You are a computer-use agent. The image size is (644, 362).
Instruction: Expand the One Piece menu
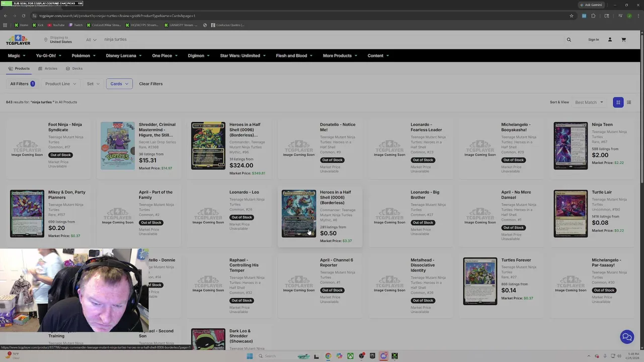point(165,56)
